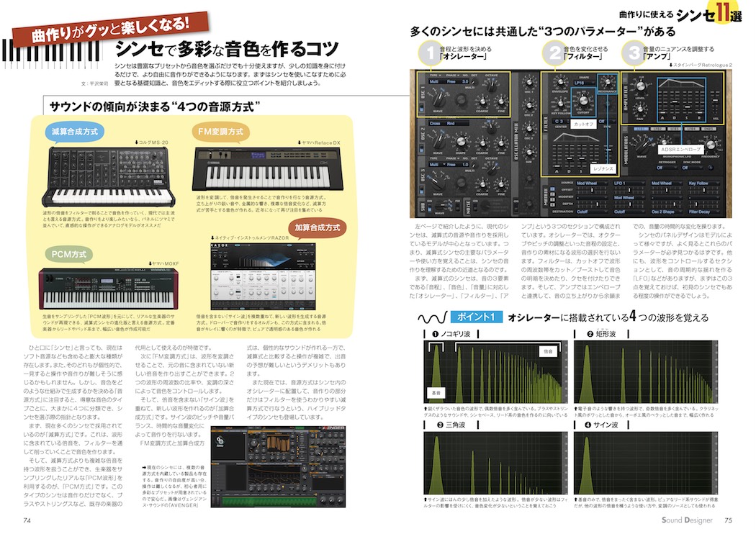Select the FM変調方式 bubble label

point(220,132)
